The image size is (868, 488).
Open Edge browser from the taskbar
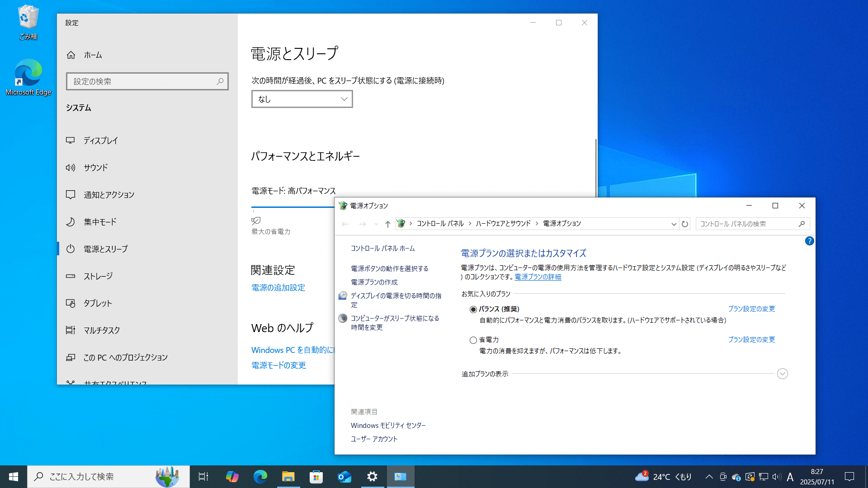[x=260, y=477]
